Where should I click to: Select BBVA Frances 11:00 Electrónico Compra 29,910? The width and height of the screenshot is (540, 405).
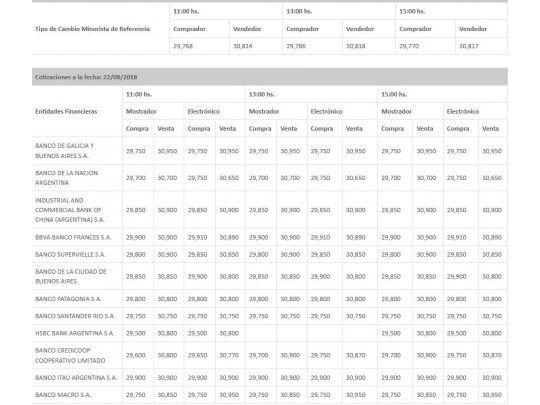tap(197, 237)
